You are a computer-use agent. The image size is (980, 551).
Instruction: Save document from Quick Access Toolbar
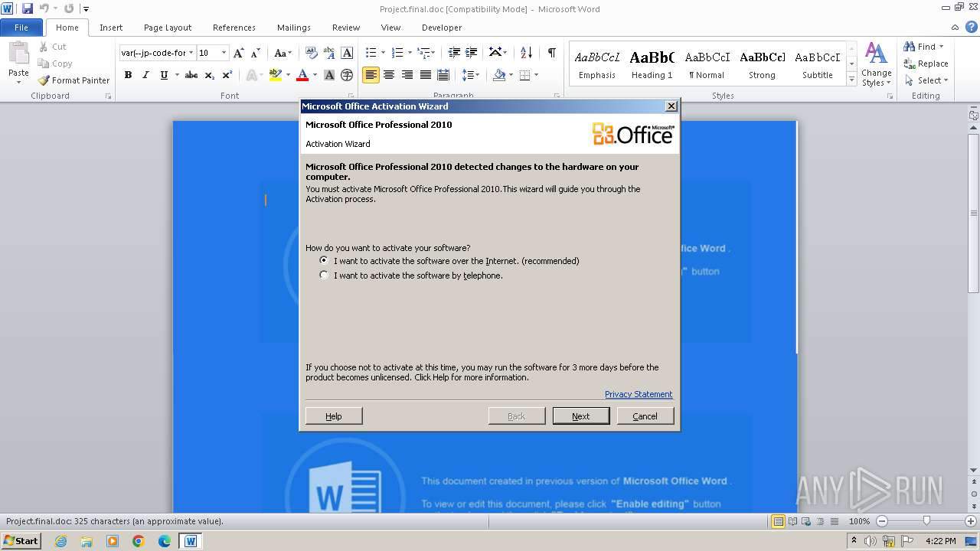pyautogui.click(x=28, y=8)
